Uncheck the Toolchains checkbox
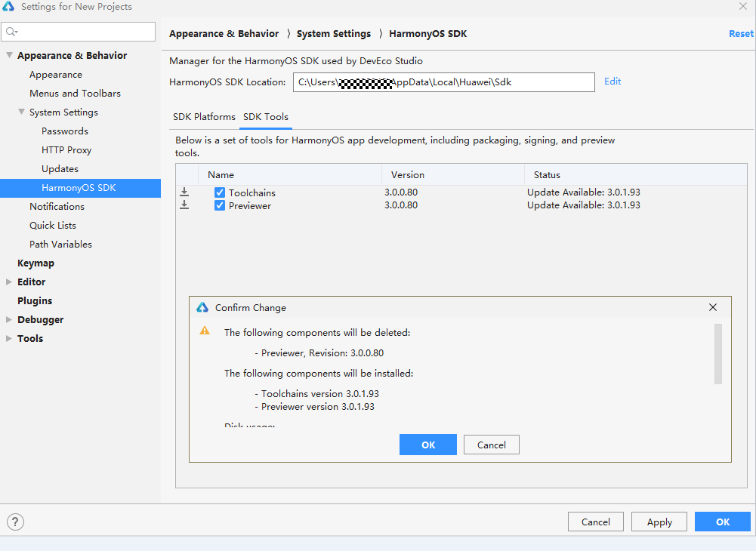The image size is (756, 551). (220, 192)
